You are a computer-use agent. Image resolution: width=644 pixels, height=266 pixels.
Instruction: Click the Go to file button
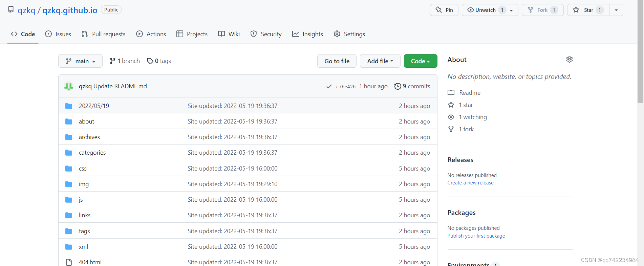coord(337,61)
